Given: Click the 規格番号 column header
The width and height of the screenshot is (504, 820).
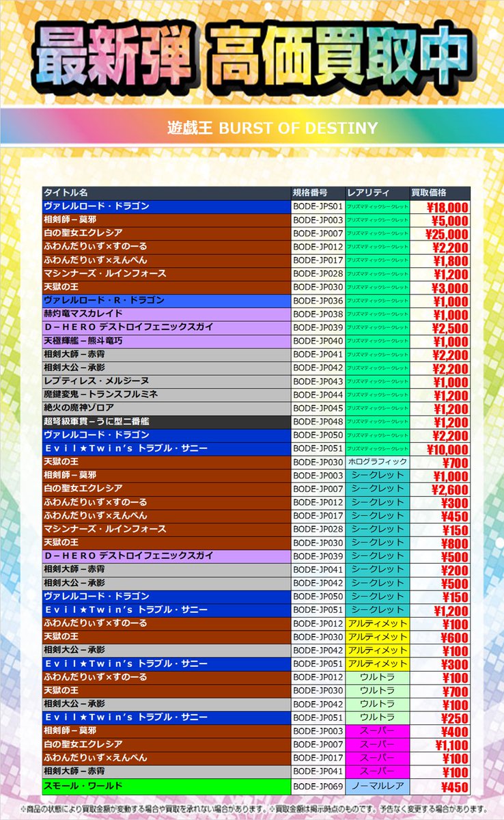Looking at the screenshot, I should pos(318,193).
